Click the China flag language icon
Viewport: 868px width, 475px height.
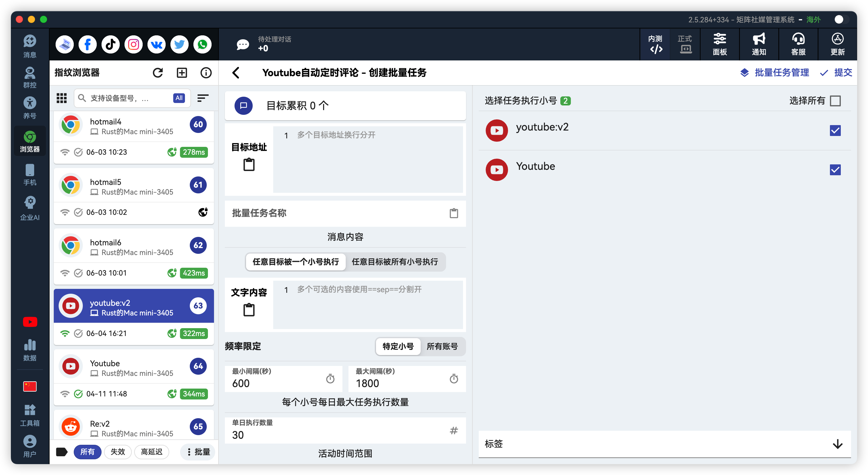(x=30, y=386)
